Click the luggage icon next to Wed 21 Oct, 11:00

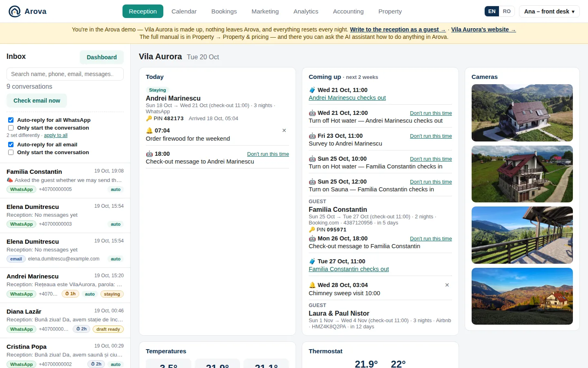312,90
